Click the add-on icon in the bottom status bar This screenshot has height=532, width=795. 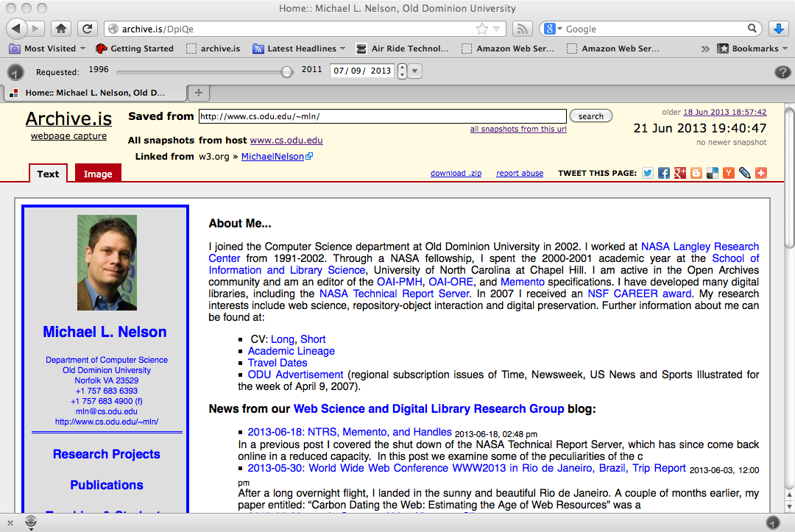pos(31,522)
